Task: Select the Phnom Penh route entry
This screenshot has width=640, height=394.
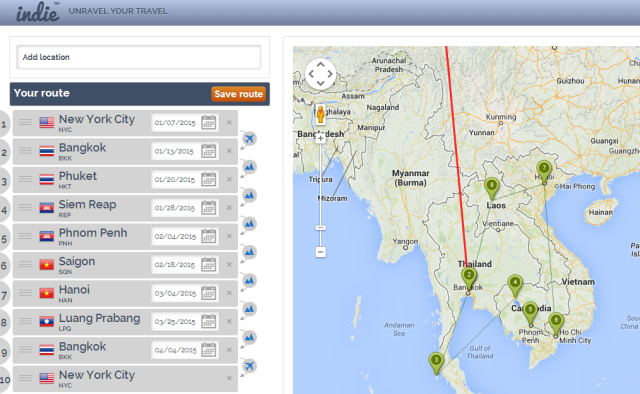Action: [x=125, y=236]
